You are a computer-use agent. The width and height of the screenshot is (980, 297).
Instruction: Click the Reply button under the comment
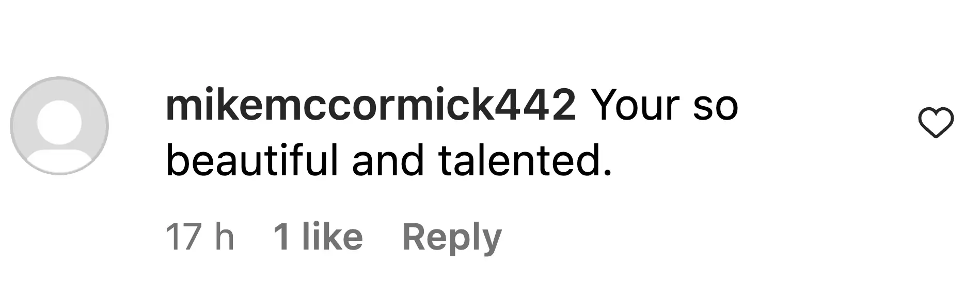(x=452, y=237)
